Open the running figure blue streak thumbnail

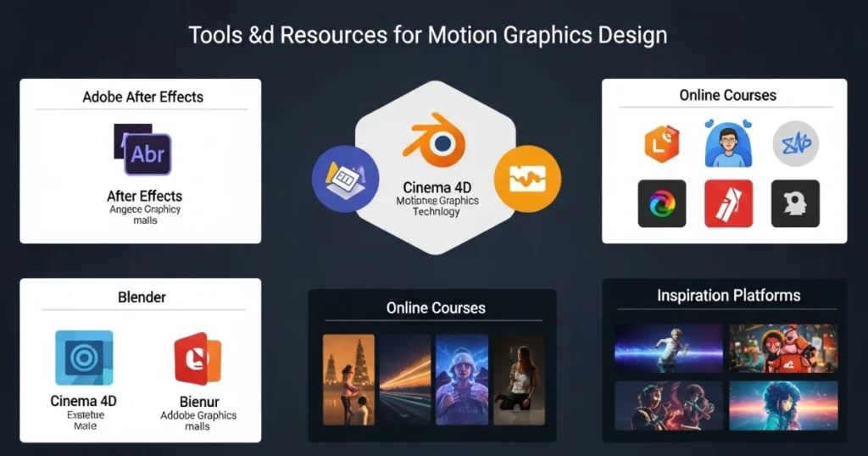669,348
